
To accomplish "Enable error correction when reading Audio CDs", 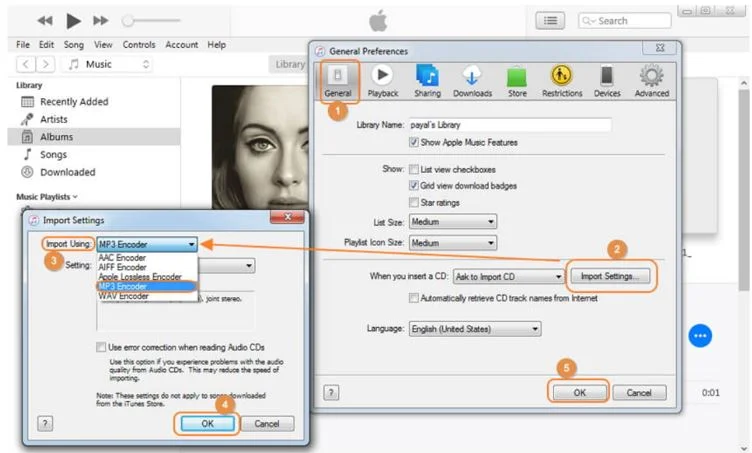I will click(101, 346).
